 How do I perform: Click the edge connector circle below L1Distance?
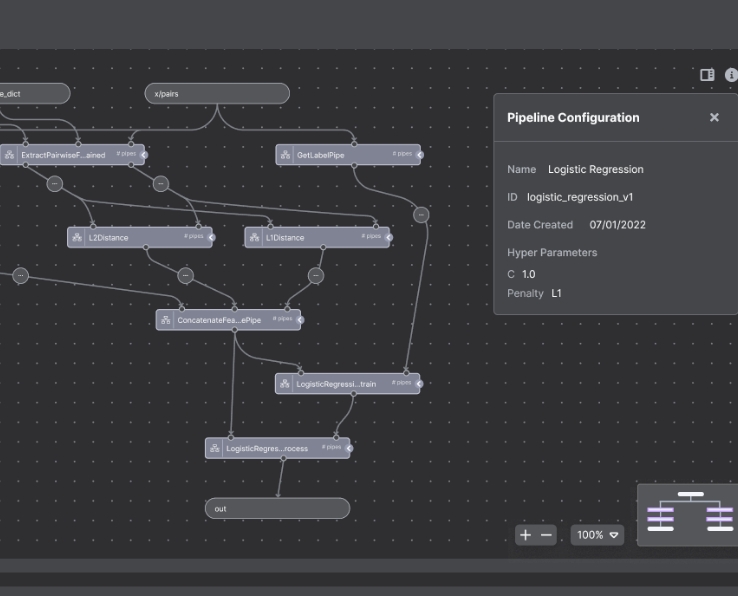click(x=316, y=275)
